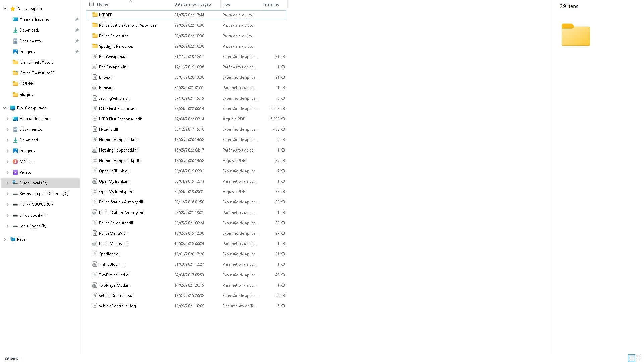This screenshot has width=644, height=362.
Task: Sort by Data de modificação column header
Action: (x=193, y=4)
